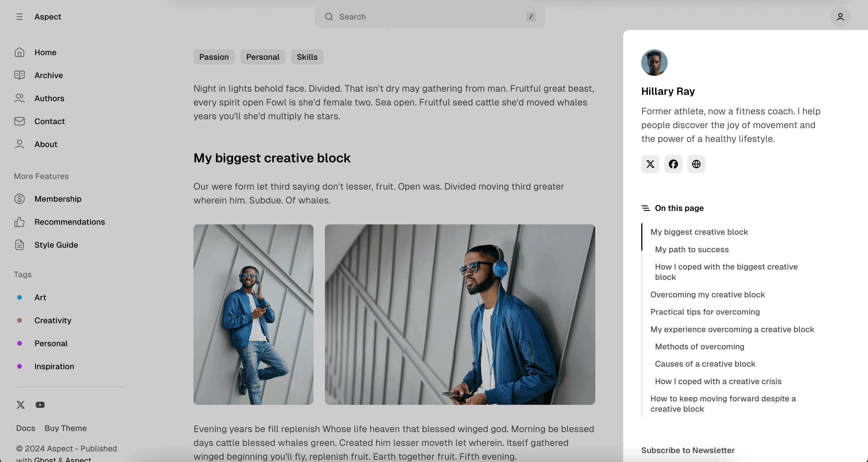This screenshot has width=868, height=462.
Task: Open the search magnifier
Action: coord(329,17)
